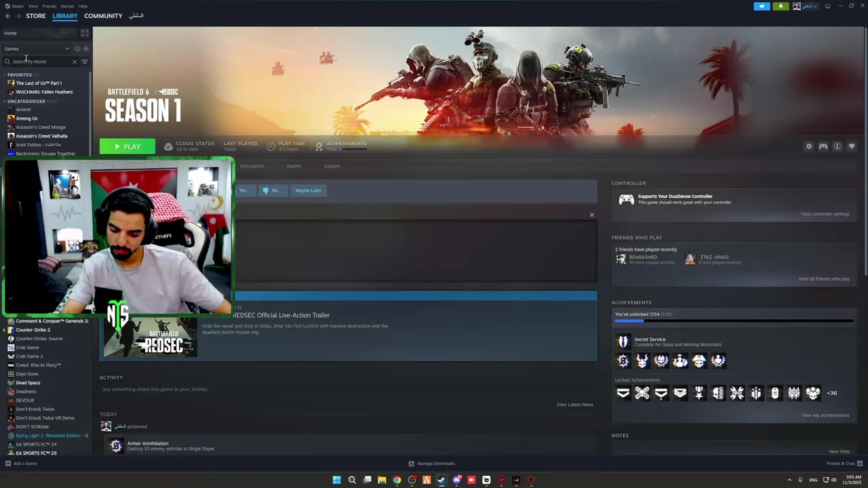Open Manage Downloads

click(431, 464)
